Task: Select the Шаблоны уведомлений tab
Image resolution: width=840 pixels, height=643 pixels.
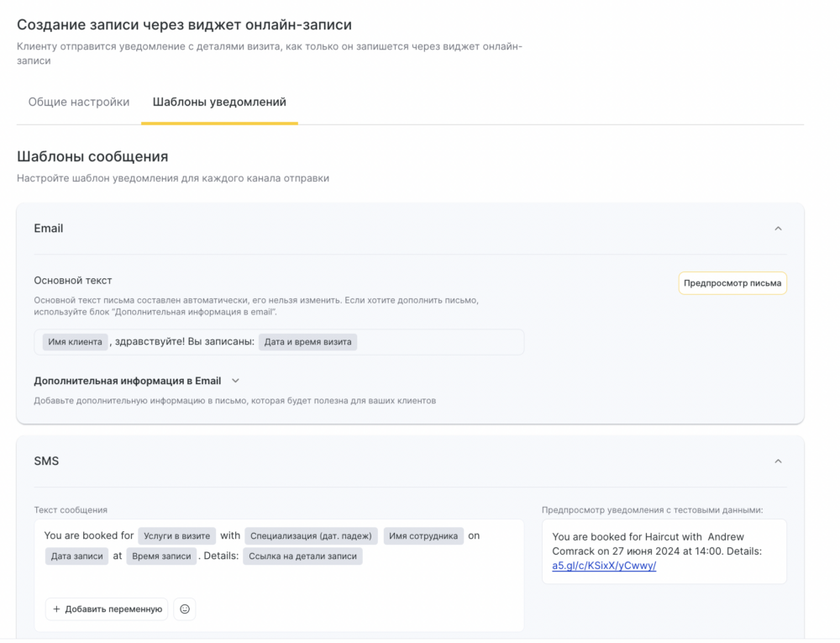Action: (219, 102)
